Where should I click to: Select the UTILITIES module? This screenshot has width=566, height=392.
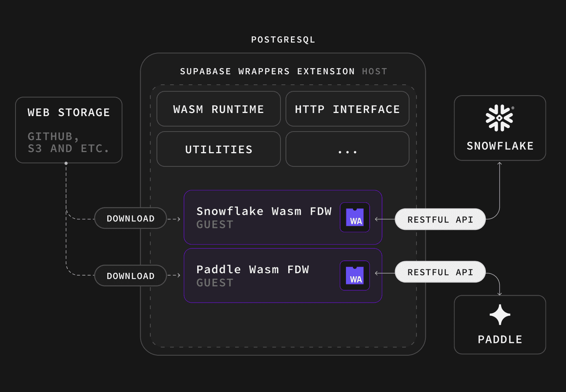[x=218, y=149]
